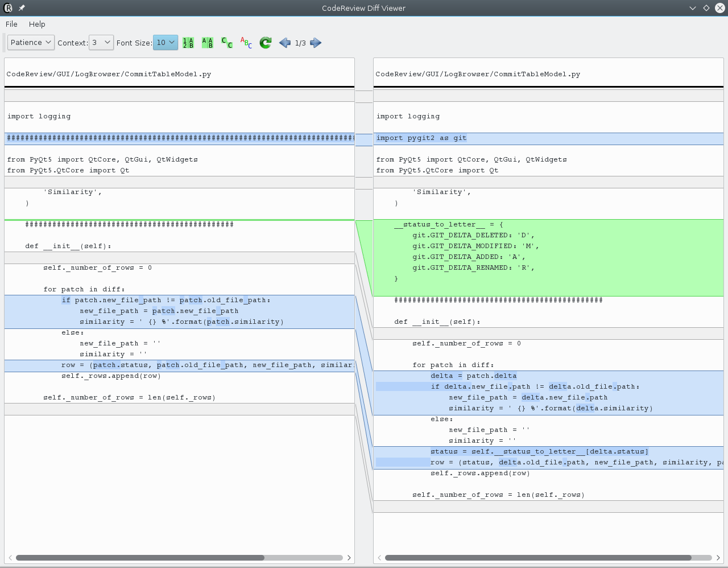The image size is (728, 568).
Task: Select the side-by-side A/B comparison icon
Action: coord(208,43)
